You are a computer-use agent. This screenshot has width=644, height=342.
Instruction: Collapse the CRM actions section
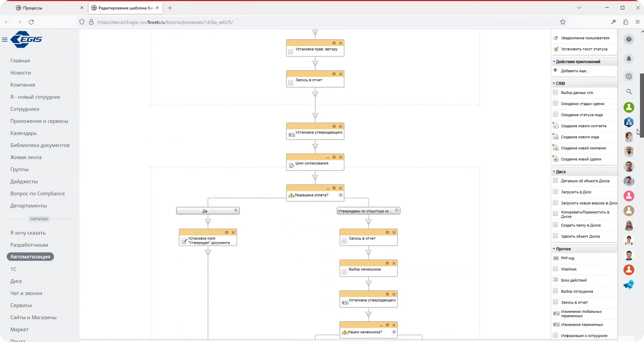pos(554,83)
